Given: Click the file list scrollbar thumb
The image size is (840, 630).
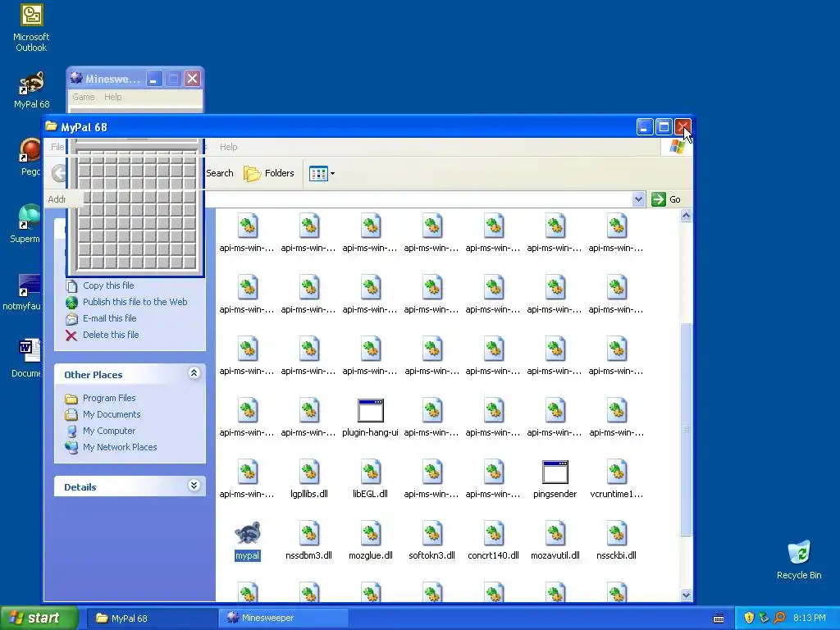Looking at the screenshot, I should coord(687,428).
